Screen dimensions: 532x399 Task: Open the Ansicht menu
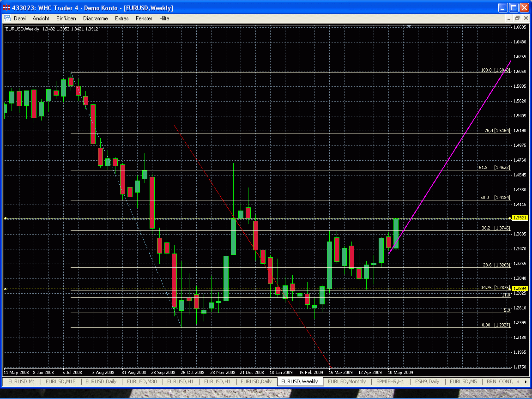point(41,18)
